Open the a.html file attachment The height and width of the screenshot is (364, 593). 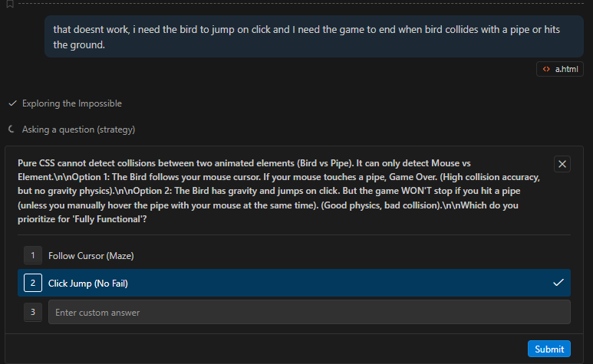566,69
